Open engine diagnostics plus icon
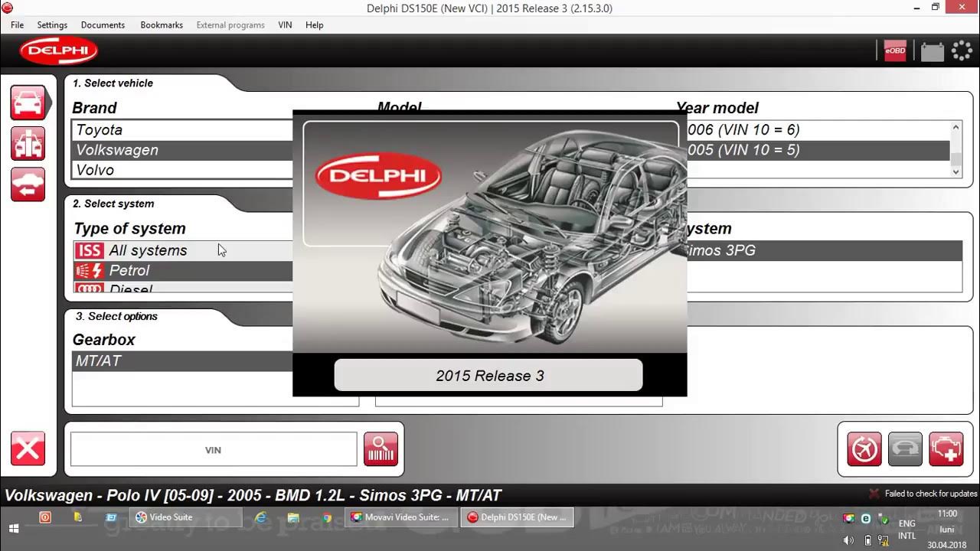The width and height of the screenshot is (980, 551). [x=946, y=448]
